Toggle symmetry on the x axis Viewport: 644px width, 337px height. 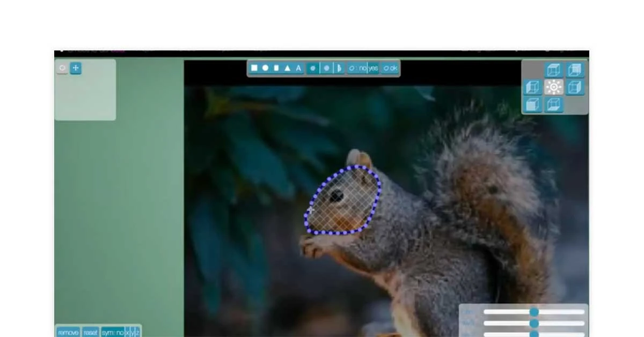click(x=127, y=333)
